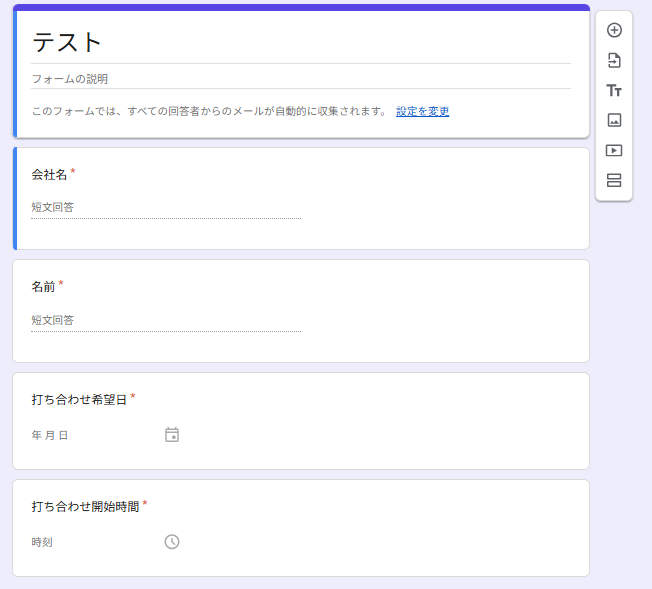Screen dimensions: 652x589
Task: Open the calendar icon in 打ち合わせ希望日
Action: pyautogui.click(x=172, y=435)
